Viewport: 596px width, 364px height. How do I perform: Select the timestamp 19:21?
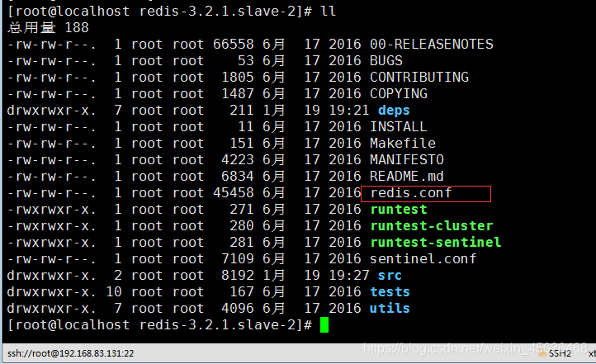349,110
